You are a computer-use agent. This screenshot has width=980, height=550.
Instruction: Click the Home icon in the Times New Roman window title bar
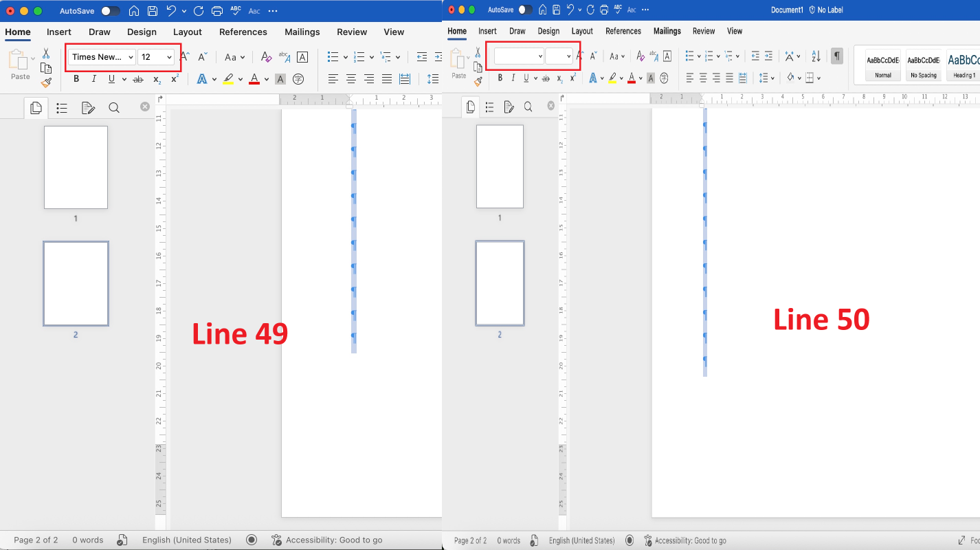pos(134,11)
